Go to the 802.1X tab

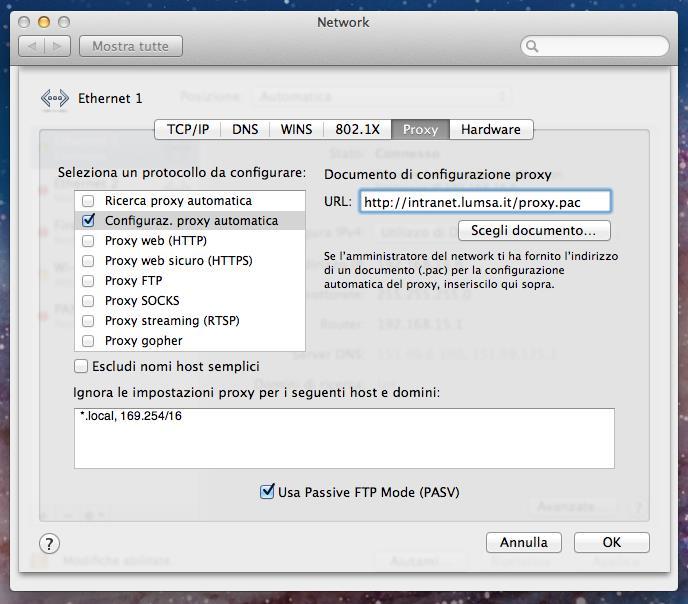357,129
